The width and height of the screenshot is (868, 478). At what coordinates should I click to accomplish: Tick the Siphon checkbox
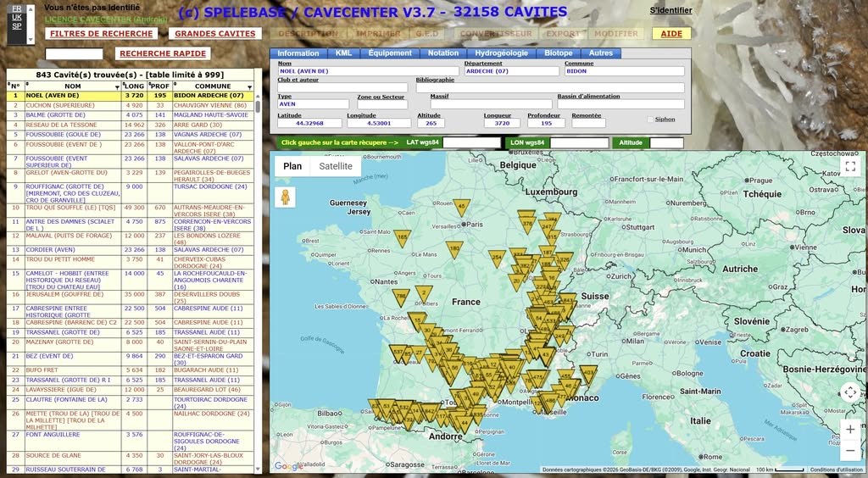tap(650, 119)
